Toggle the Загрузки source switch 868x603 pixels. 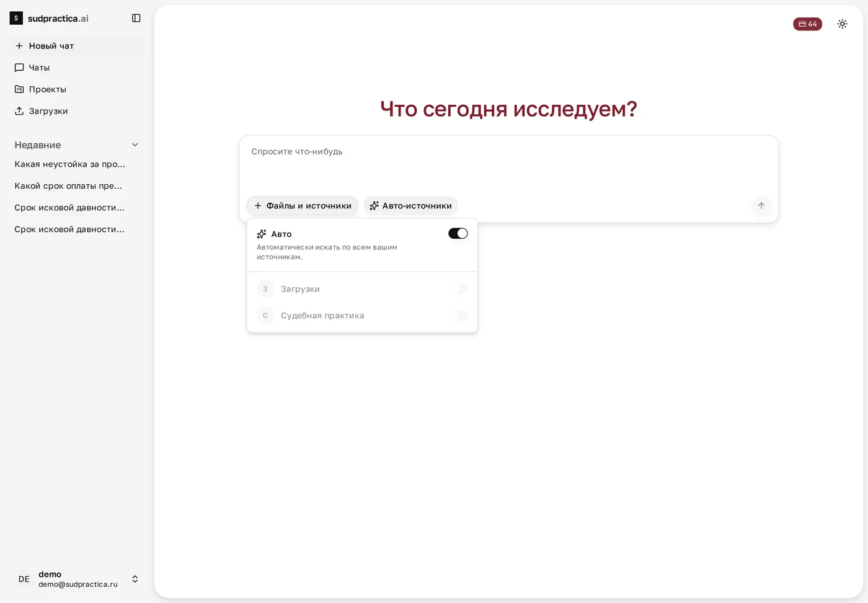click(458, 289)
